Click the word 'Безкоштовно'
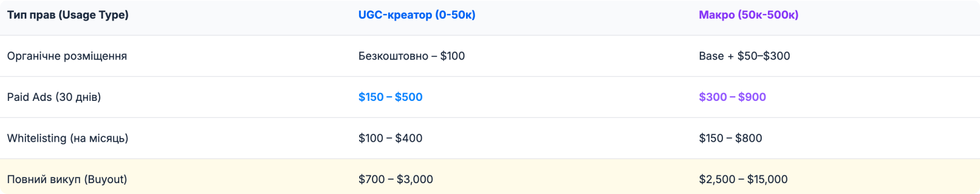Image resolution: width=980 pixels, height=194 pixels. tap(393, 56)
